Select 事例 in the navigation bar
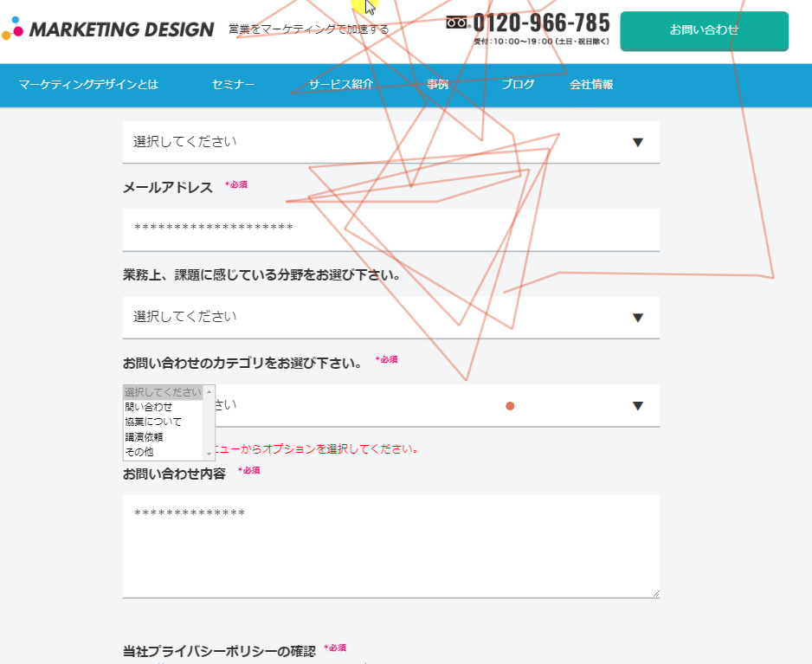This screenshot has width=812, height=664. [x=437, y=85]
